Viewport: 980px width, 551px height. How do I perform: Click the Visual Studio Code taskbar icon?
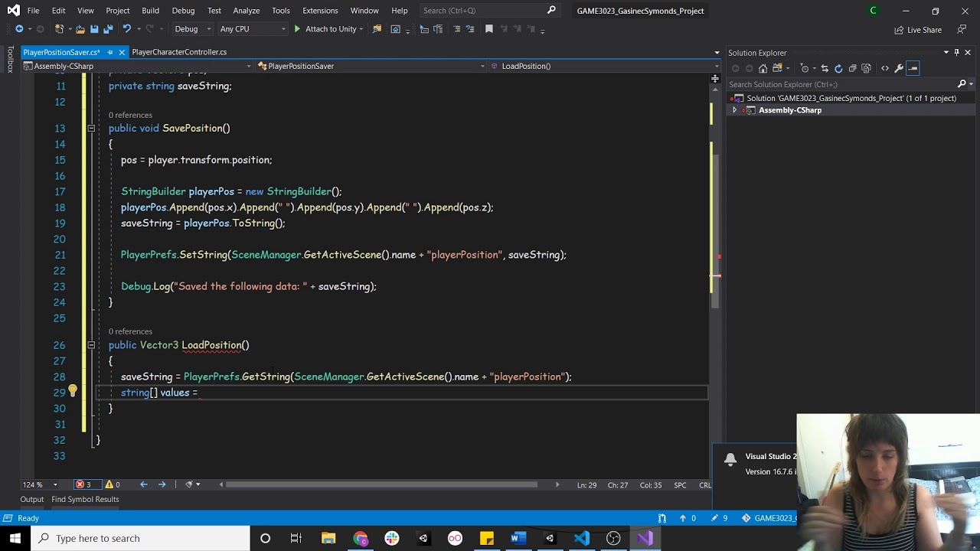click(581, 538)
